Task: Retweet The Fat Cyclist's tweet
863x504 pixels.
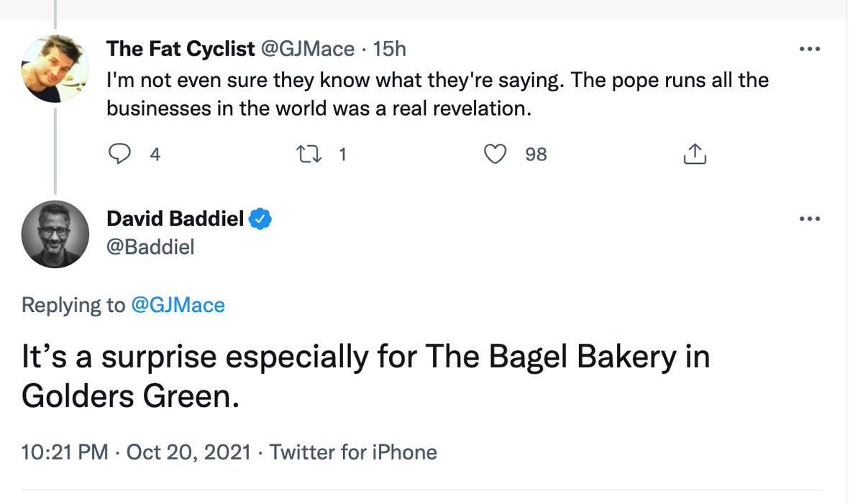Action: coord(309,154)
